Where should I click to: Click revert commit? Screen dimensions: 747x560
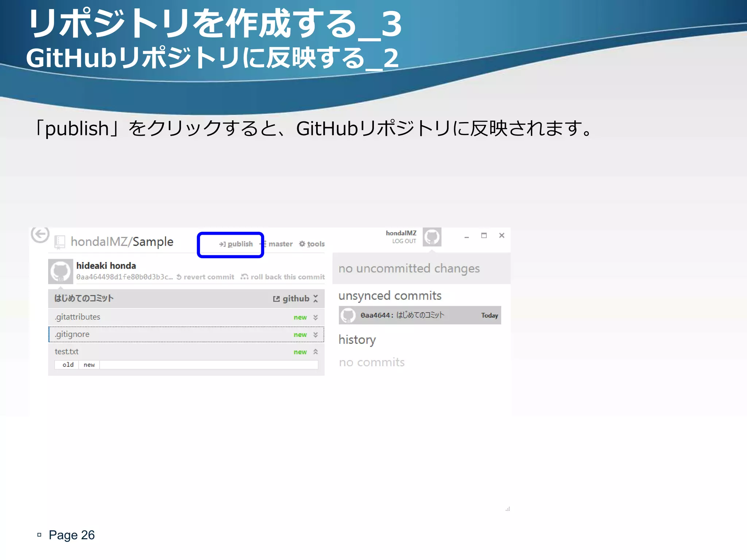click(x=205, y=277)
